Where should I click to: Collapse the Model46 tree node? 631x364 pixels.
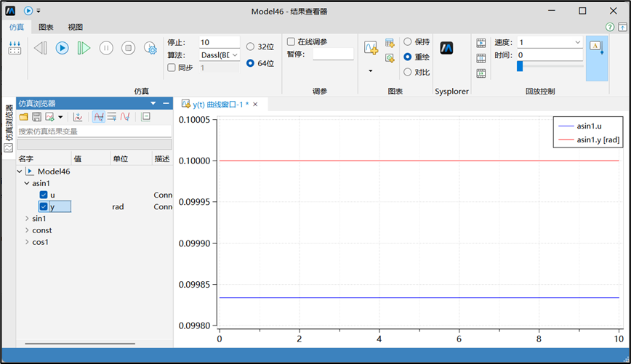click(x=20, y=171)
